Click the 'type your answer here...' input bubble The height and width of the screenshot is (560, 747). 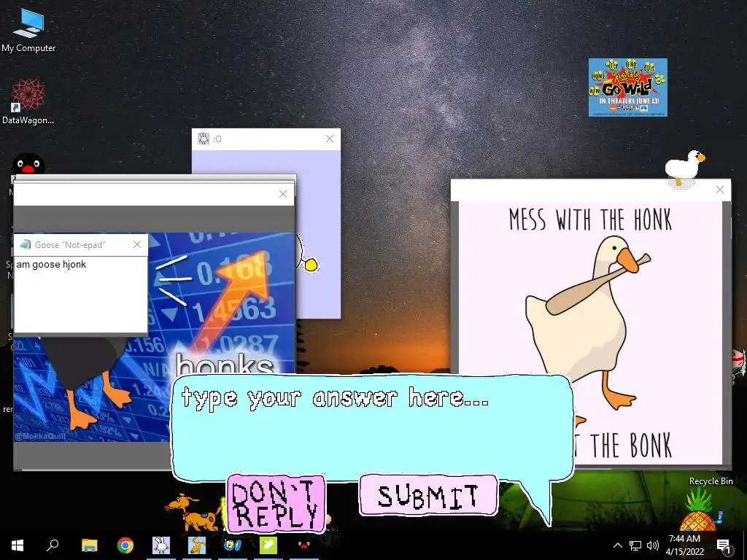(x=371, y=426)
